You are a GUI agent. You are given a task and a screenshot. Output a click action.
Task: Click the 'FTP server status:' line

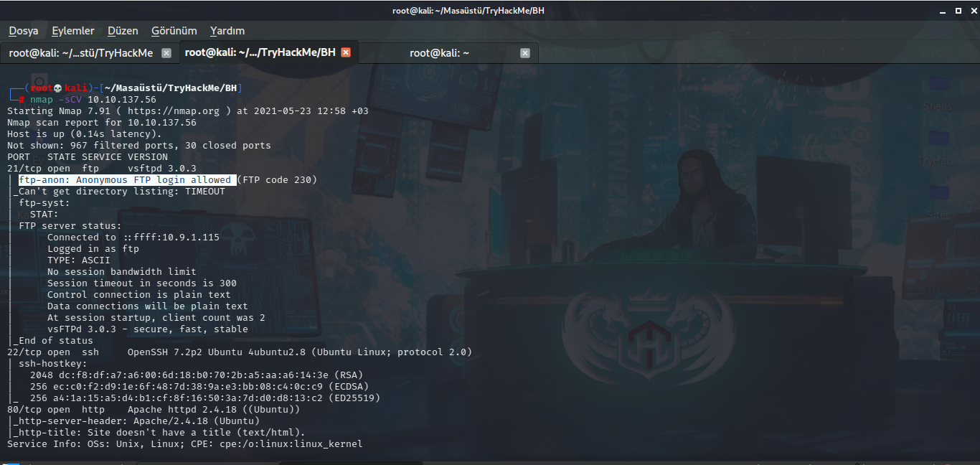(70, 226)
